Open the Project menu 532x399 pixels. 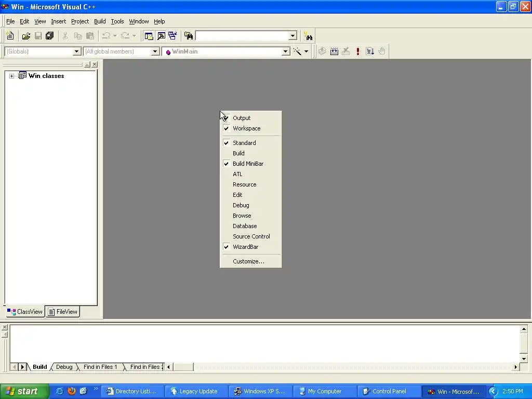[80, 21]
